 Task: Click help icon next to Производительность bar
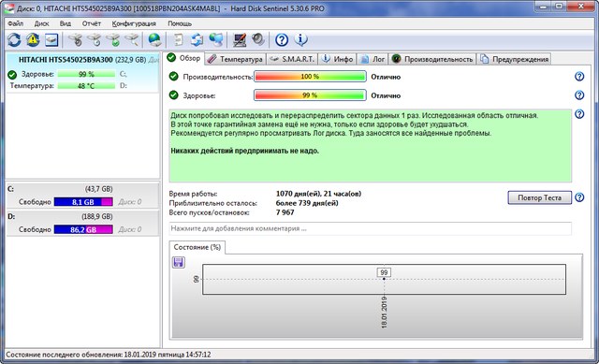pyautogui.click(x=579, y=77)
